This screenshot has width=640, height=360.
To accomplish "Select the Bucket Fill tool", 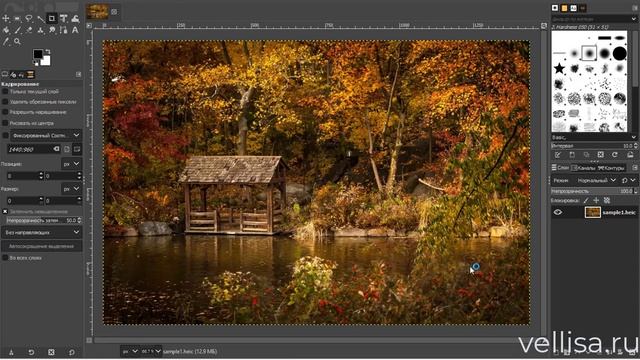I will point(6,30).
